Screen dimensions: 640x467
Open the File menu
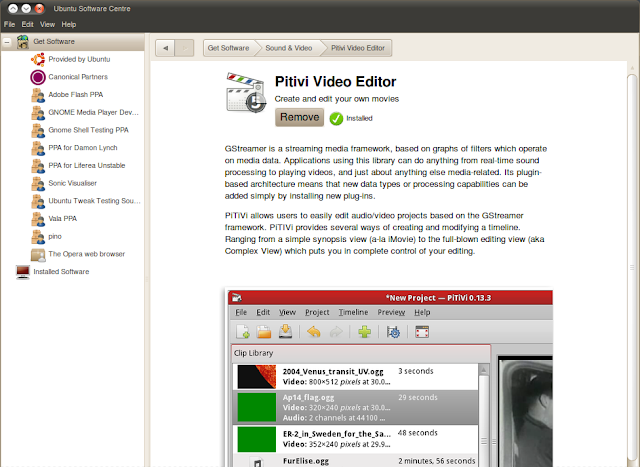(9, 24)
